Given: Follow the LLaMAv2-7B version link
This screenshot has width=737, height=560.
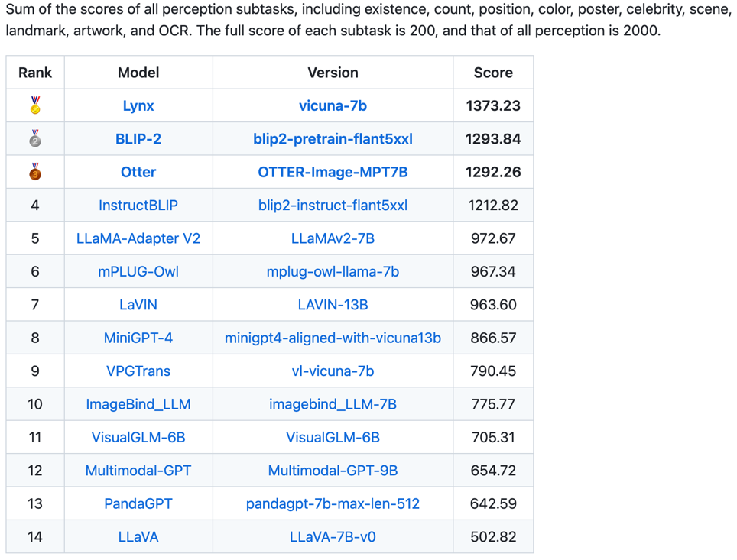Looking at the screenshot, I should click(333, 238).
